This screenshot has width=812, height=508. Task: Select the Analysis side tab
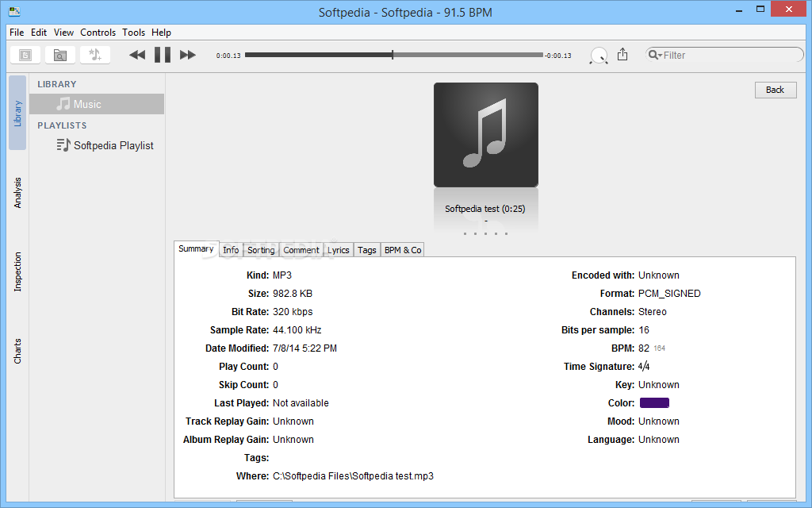point(17,193)
